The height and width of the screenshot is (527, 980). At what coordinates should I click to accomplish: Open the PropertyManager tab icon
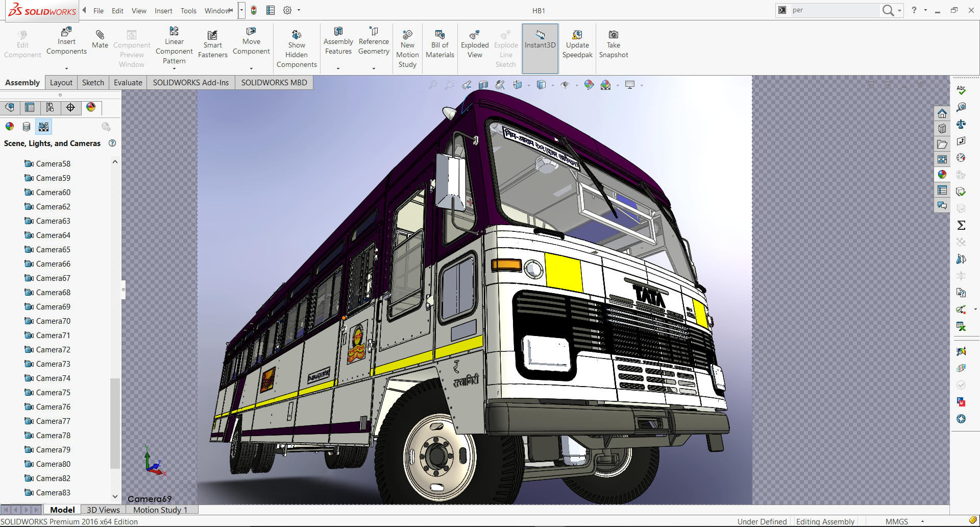tap(30, 107)
